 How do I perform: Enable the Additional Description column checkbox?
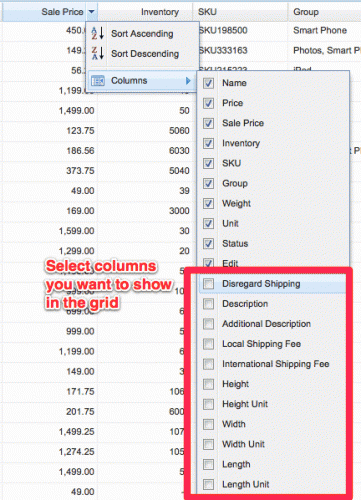[x=209, y=324]
